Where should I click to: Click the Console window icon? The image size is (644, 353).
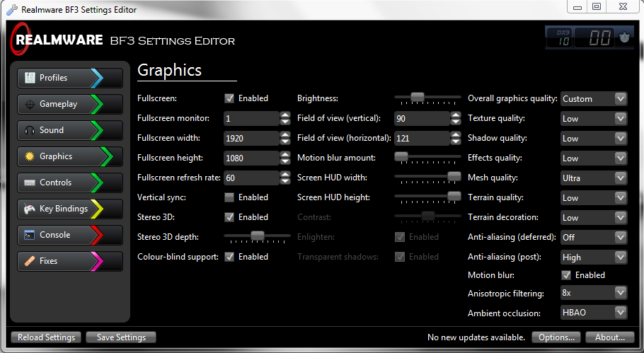click(x=29, y=235)
